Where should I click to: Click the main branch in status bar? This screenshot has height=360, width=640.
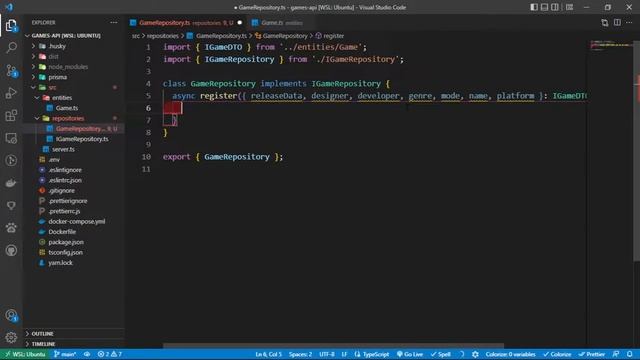(x=65, y=354)
